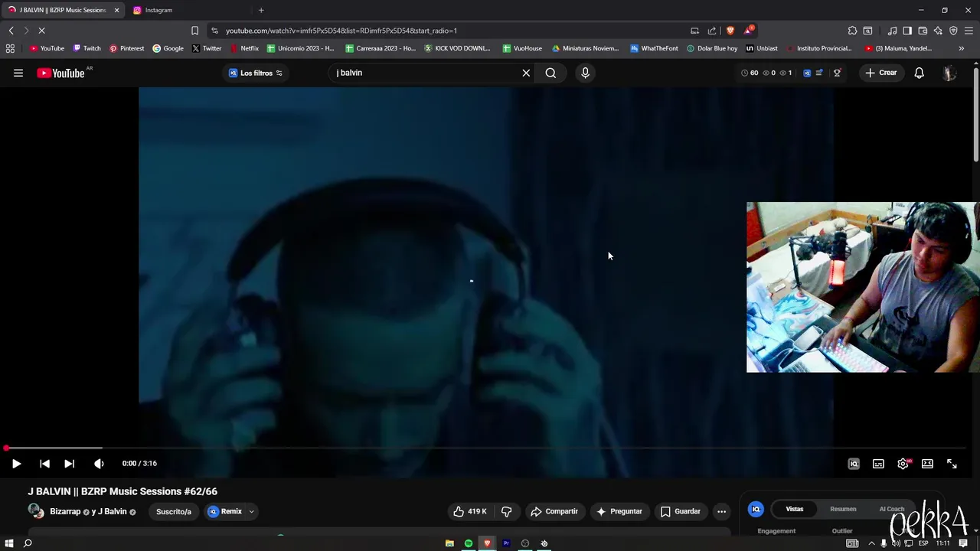The image size is (980, 551).
Task: Click the vidIQ Remix button
Action: click(x=224, y=511)
